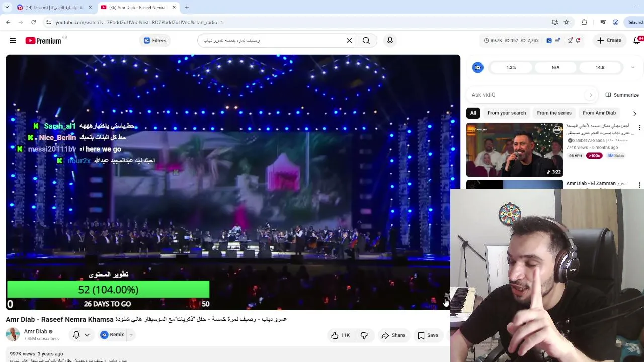Dislike the video

coord(364,335)
